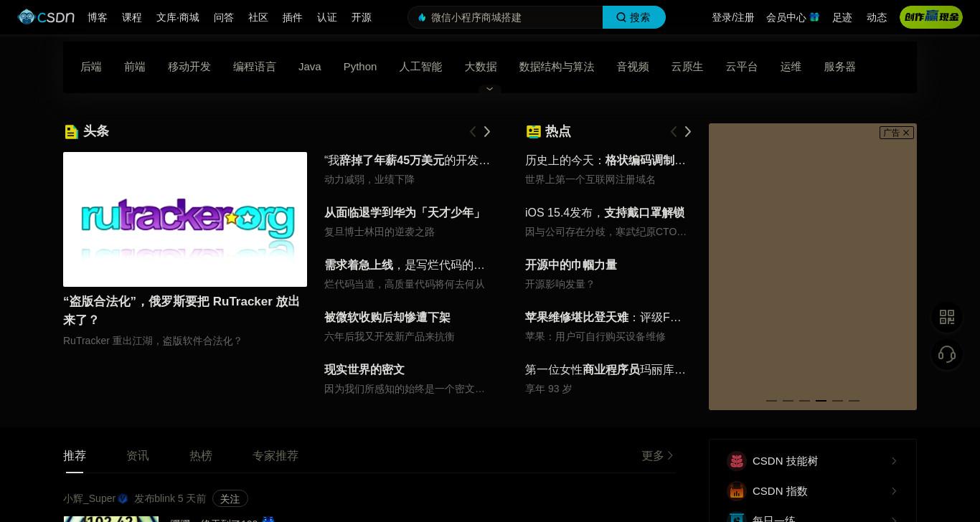Go to previous 头条 page arrow
980x522 pixels.
point(473,131)
